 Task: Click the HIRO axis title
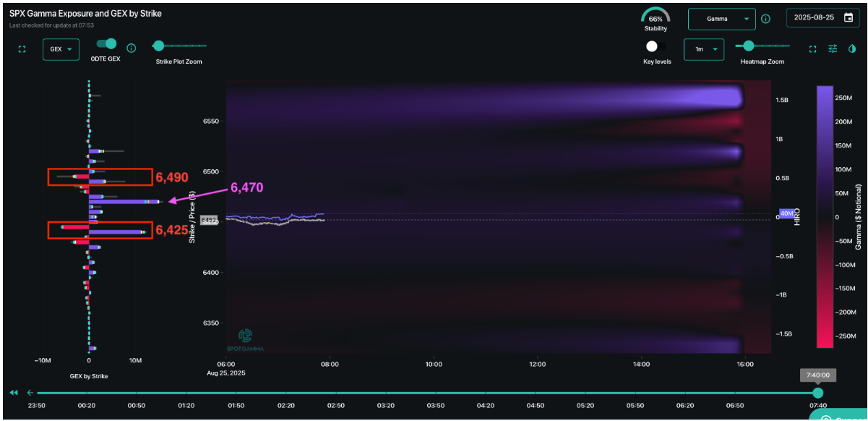coord(797,217)
